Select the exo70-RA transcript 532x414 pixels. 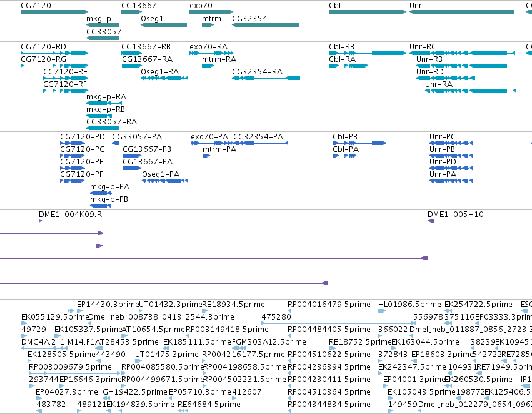pos(211,53)
